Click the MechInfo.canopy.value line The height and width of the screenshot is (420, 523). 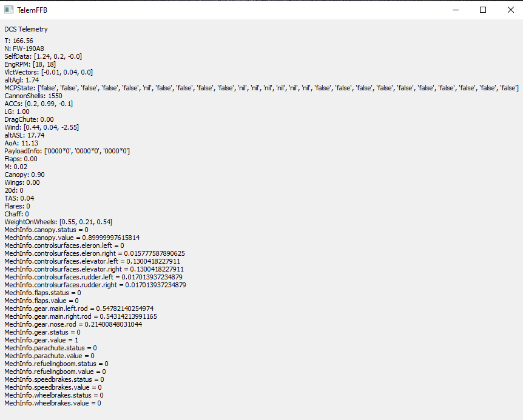(72, 238)
